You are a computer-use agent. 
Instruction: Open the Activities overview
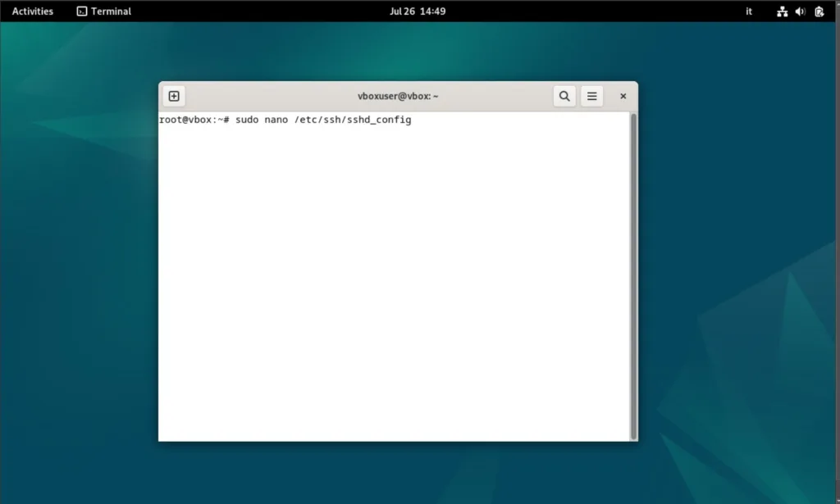pos(33,11)
